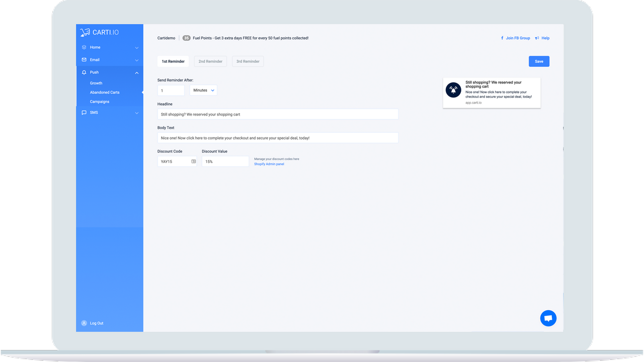The image size is (644, 362).
Task: Collapse the Push menu chevron
Action: pos(137,73)
